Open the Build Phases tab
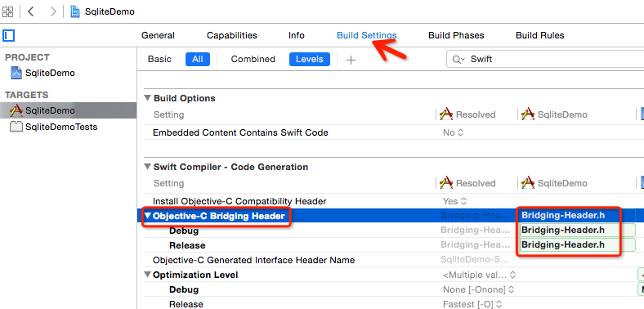Viewport: 644px width, 309px height. pyautogui.click(x=456, y=35)
